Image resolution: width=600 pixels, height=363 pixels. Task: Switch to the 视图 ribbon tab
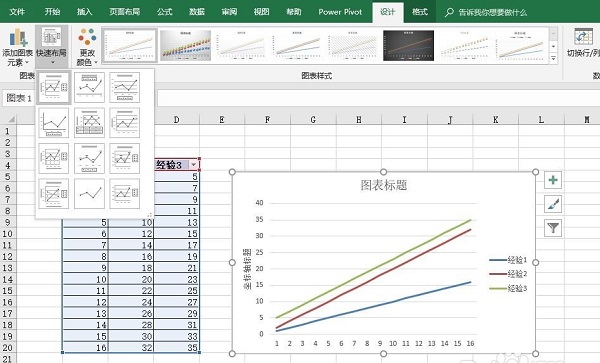pyautogui.click(x=261, y=12)
